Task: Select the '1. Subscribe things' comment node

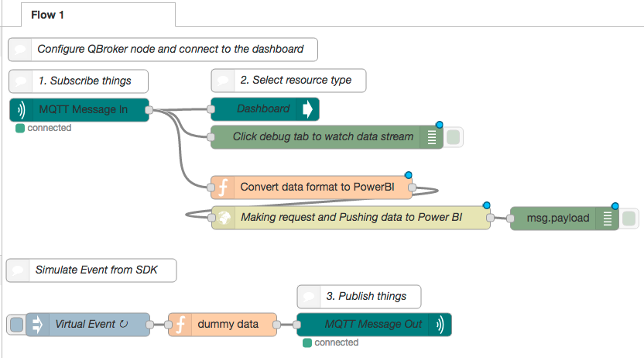Action: [x=84, y=81]
